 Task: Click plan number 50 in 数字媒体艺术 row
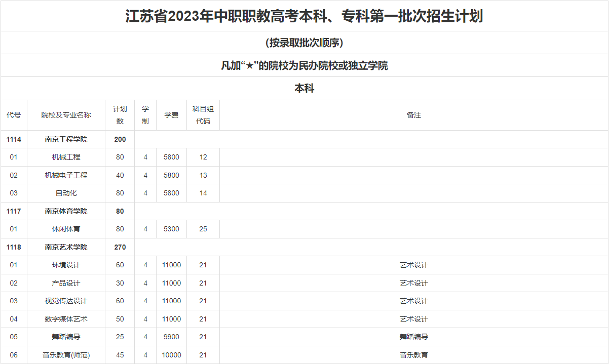[120, 319]
